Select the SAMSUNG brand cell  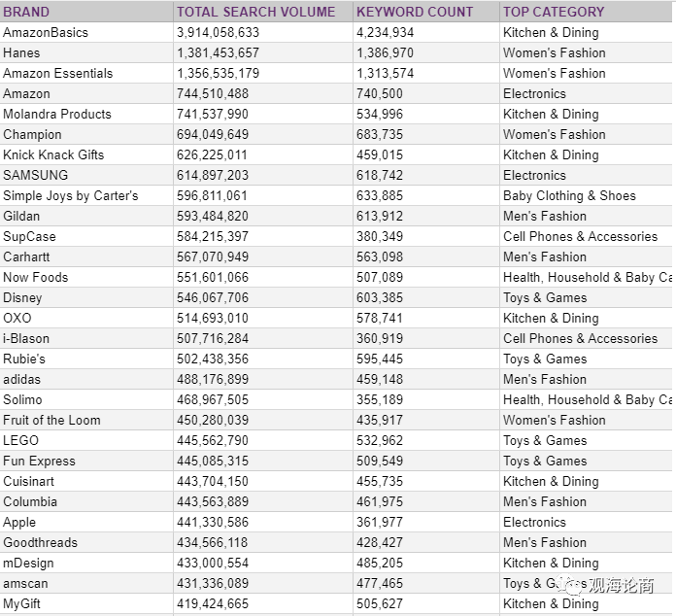[x=86, y=175]
